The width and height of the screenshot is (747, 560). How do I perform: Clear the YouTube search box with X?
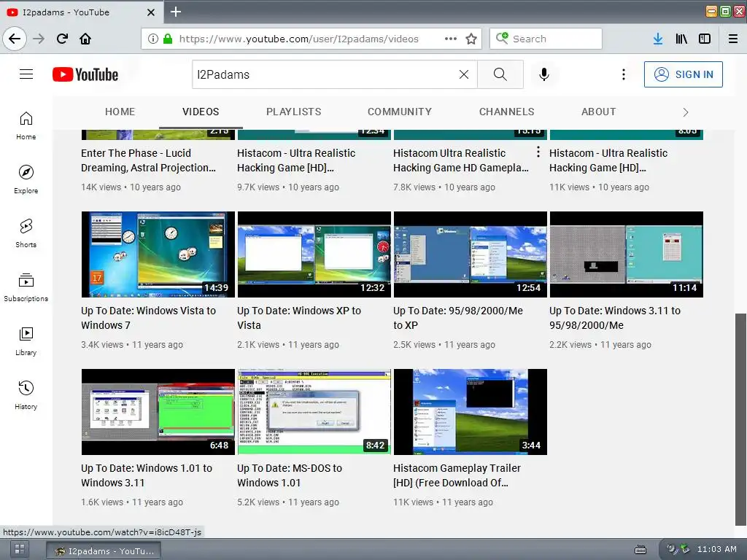(x=463, y=74)
